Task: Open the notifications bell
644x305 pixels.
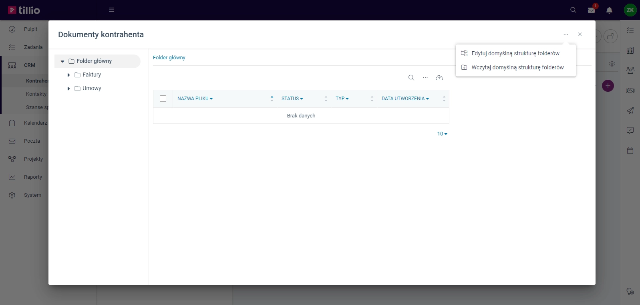Action: [609, 10]
